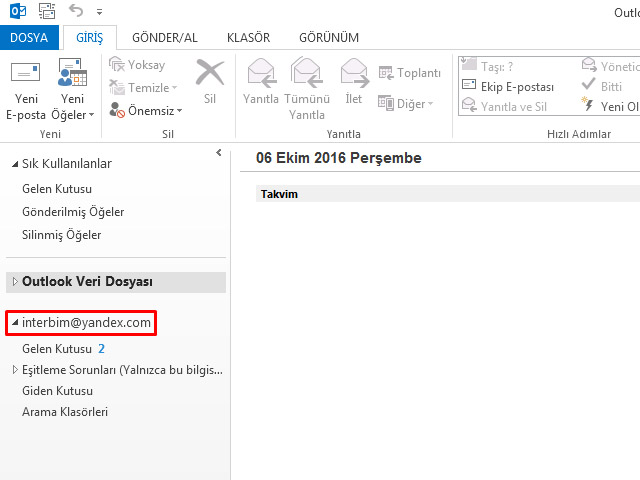Open the Yeni Öğeler menu
The height and width of the screenshot is (480, 640).
[74, 106]
